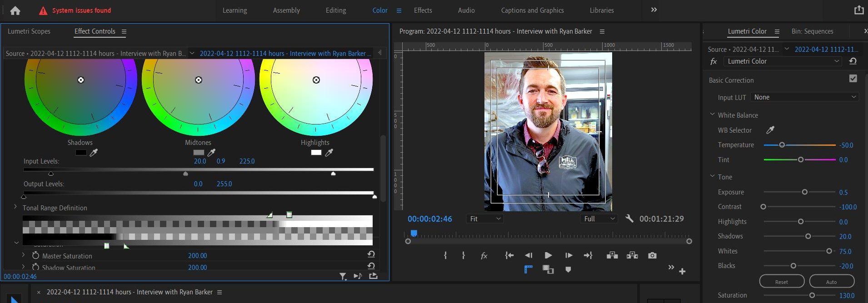Click Mark In button

pyautogui.click(x=445, y=256)
